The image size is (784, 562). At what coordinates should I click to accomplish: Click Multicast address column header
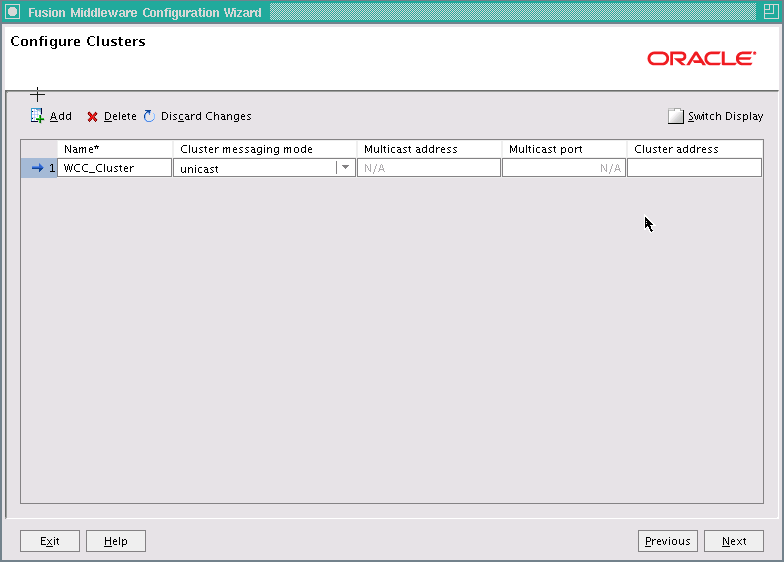coord(429,149)
